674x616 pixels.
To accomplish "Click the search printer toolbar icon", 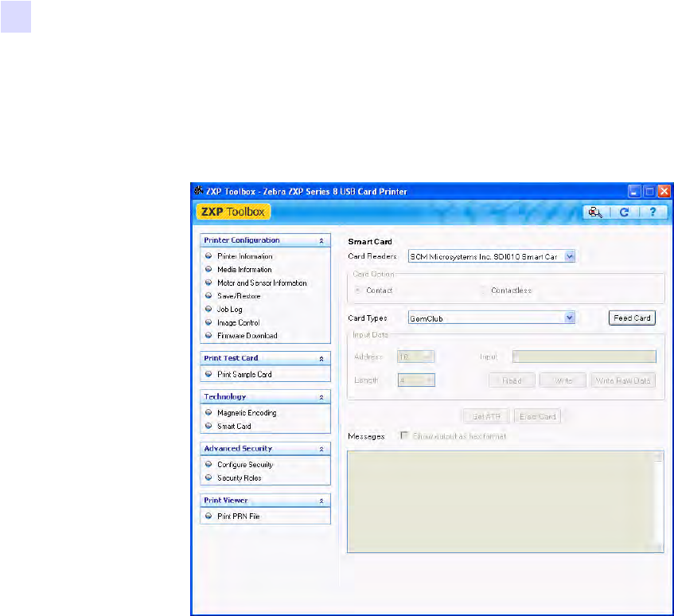I will click(x=595, y=212).
